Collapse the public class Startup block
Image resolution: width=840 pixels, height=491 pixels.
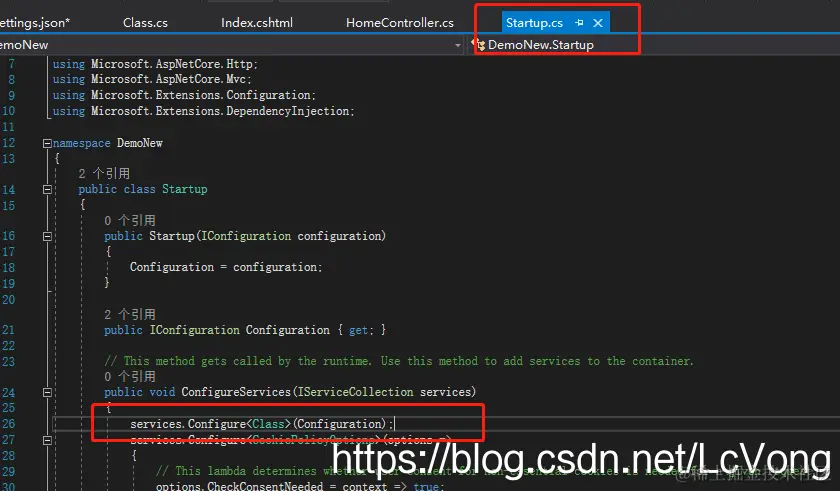[47, 190]
